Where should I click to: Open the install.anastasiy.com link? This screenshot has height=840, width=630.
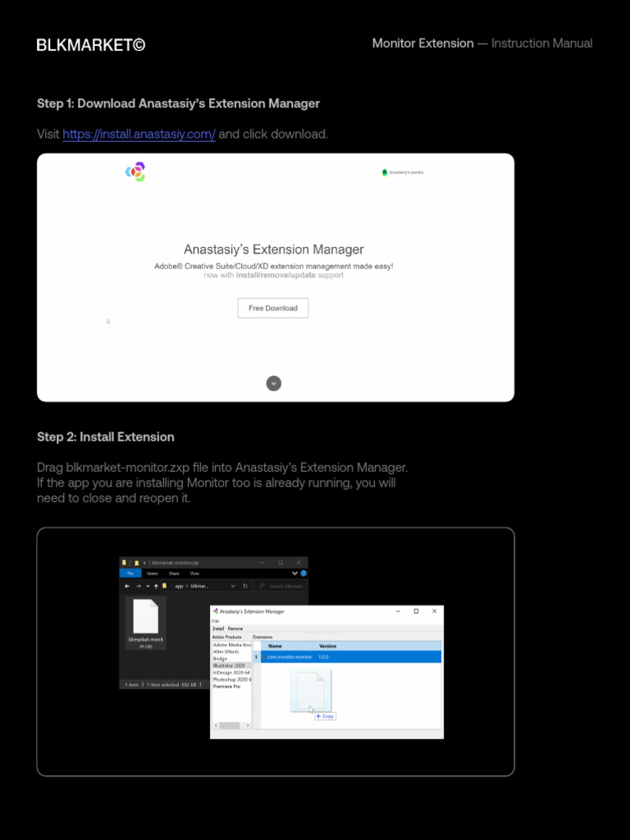[x=139, y=134]
